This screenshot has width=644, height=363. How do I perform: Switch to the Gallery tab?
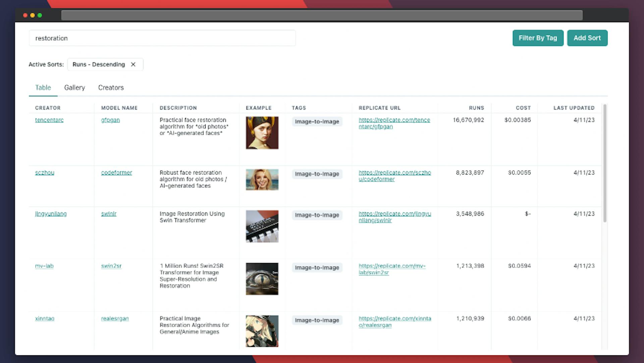(74, 87)
